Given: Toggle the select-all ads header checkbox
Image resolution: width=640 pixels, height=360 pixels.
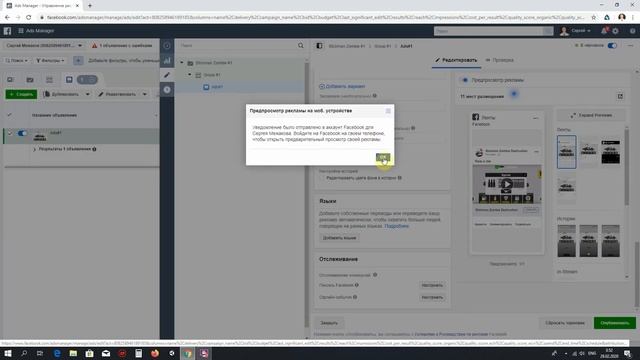Looking at the screenshot, I should [10, 115].
